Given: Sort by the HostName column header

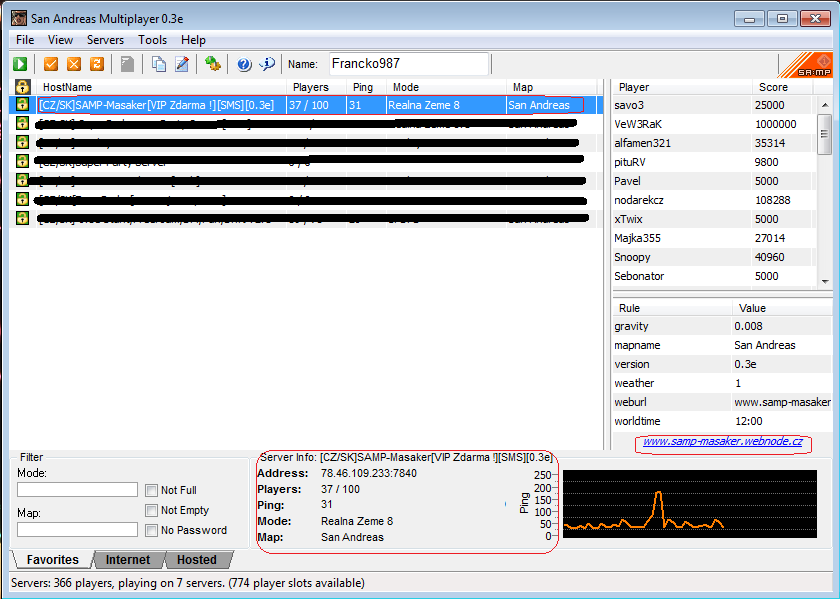Looking at the screenshot, I should 161,87.
